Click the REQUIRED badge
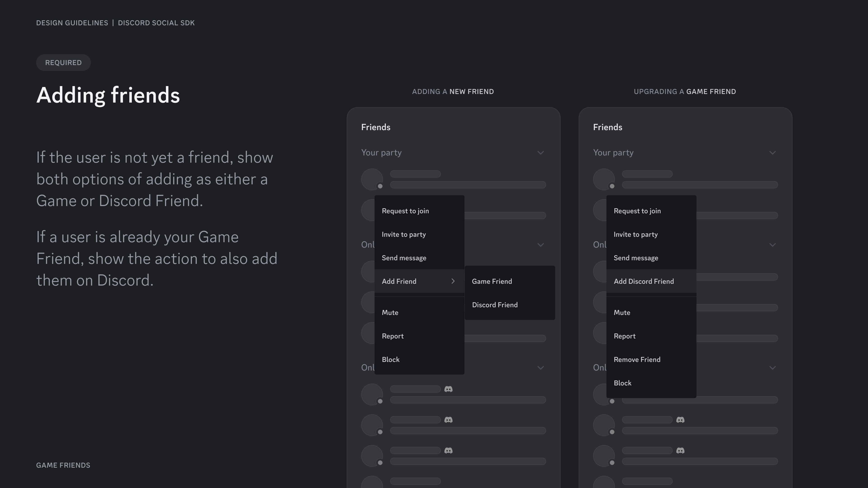 tap(63, 63)
